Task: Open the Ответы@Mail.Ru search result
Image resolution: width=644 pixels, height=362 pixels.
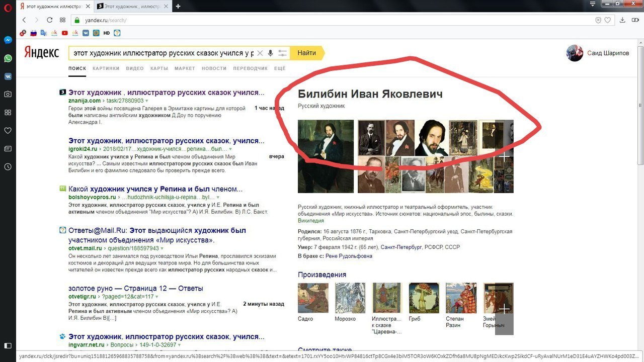Action: [157, 235]
